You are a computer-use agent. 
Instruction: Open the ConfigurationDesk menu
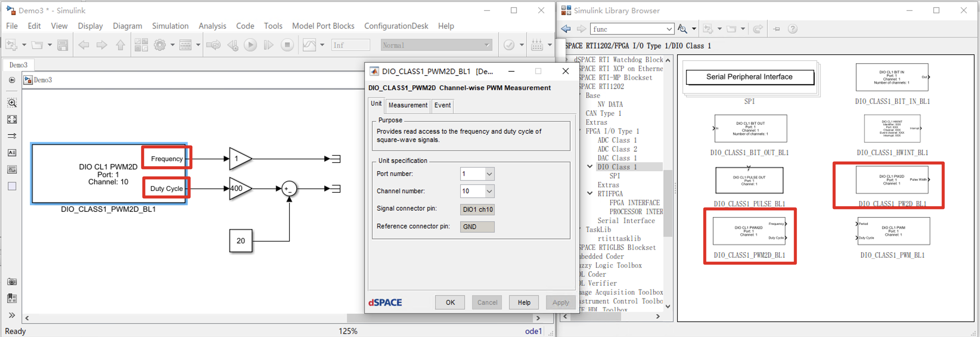[396, 26]
